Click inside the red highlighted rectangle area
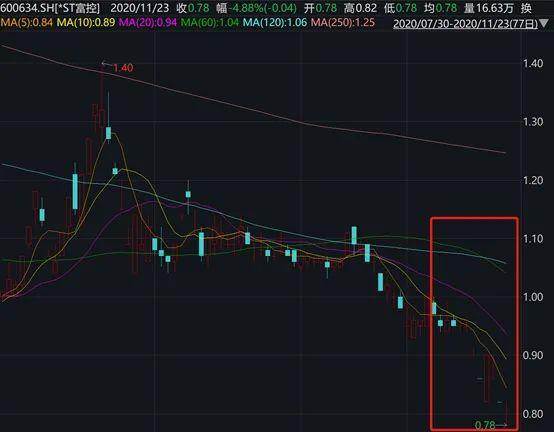This screenshot has width=554, height=432. point(474,323)
